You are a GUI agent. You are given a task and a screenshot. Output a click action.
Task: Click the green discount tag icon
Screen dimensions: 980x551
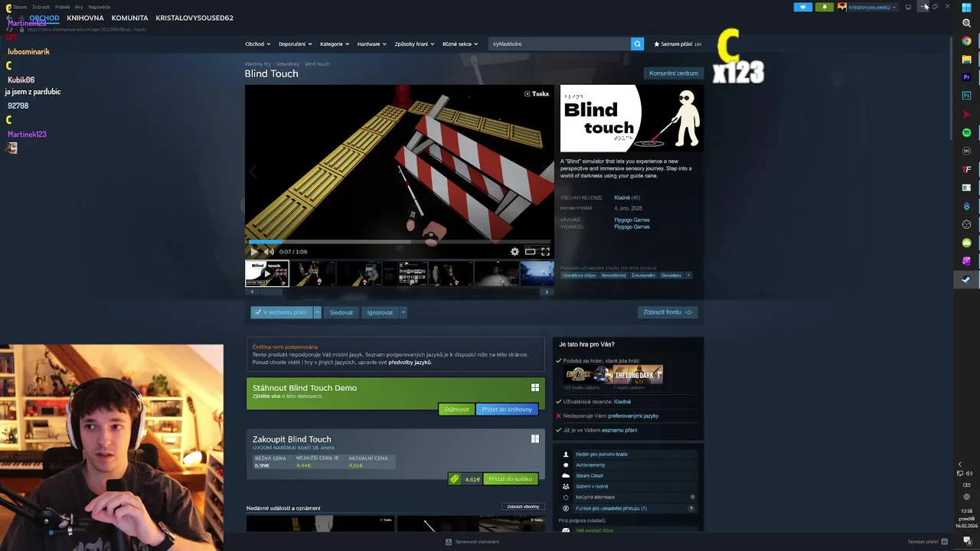click(x=454, y=479)
